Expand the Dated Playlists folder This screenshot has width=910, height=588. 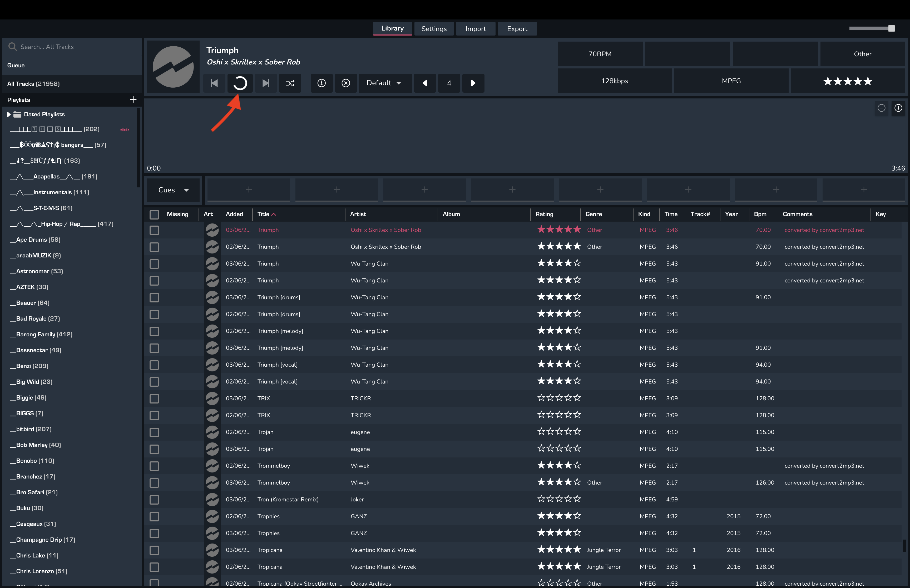[x=9, y=114]
